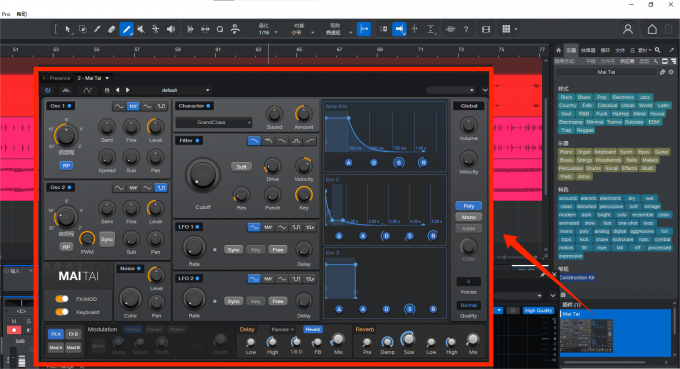Select the last filter type icon
Viewport: 680px width, 369px height.
[310, 141]
